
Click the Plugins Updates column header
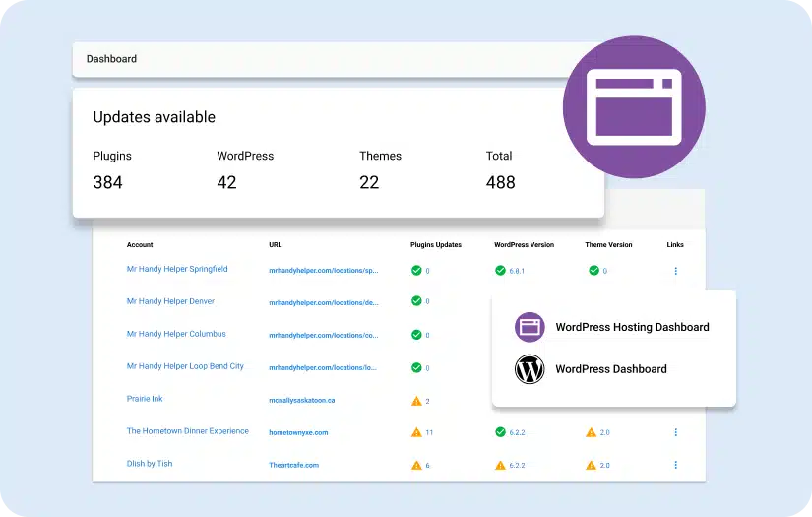point(435,245)
